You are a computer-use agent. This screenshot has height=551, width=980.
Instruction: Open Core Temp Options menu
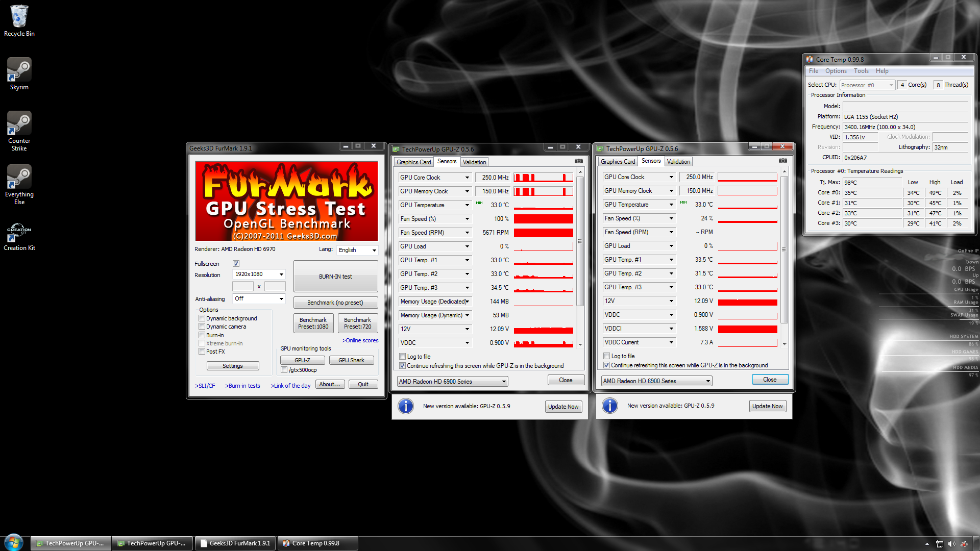point(836,71)
